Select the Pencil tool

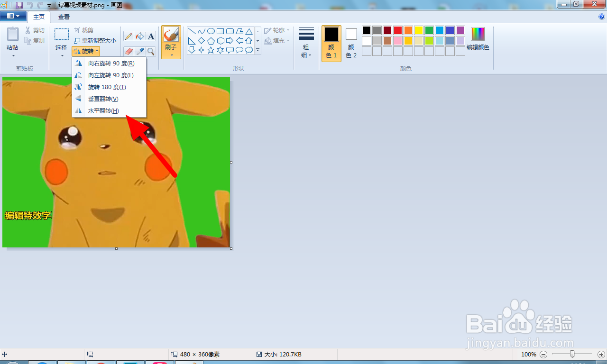[129, 36]
